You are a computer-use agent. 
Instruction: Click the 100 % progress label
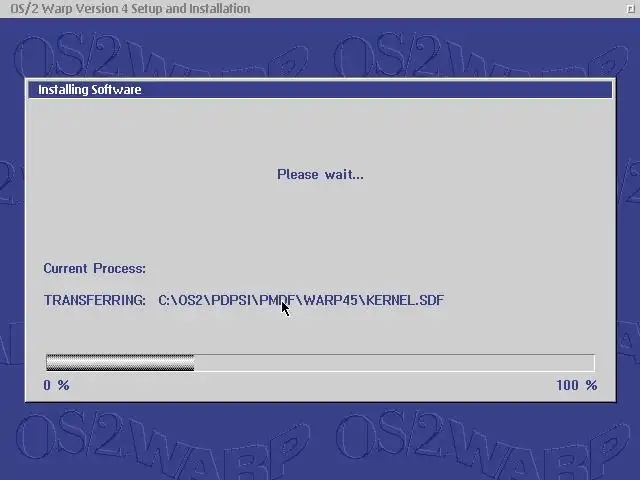click(577, 385)
